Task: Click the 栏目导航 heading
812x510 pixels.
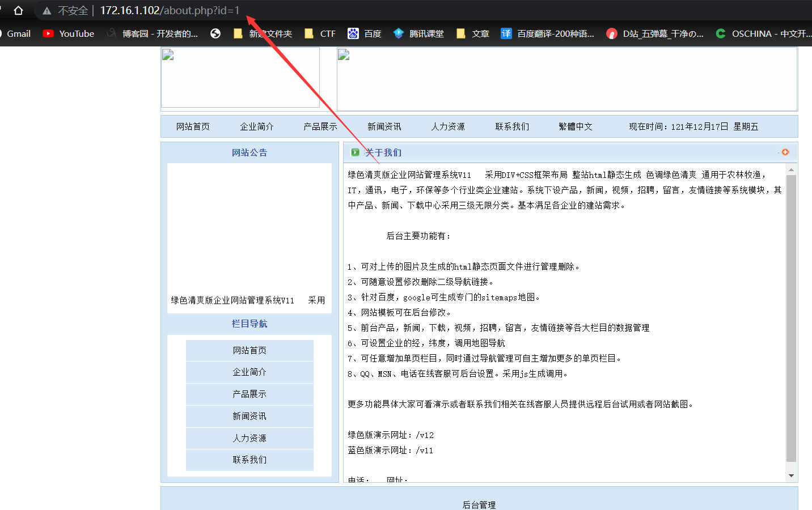Action: coord(249,324)
